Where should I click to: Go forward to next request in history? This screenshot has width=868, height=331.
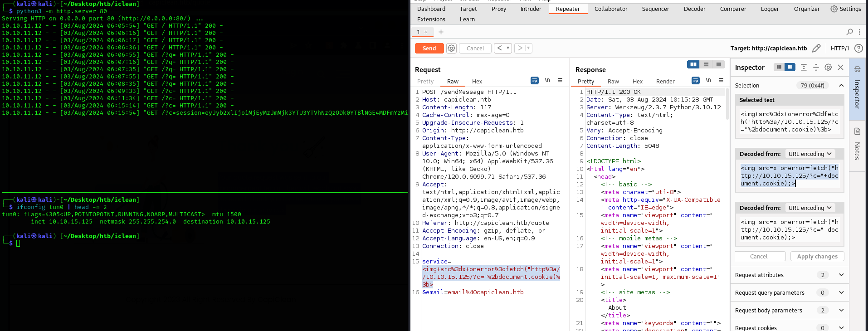(520, 48)
